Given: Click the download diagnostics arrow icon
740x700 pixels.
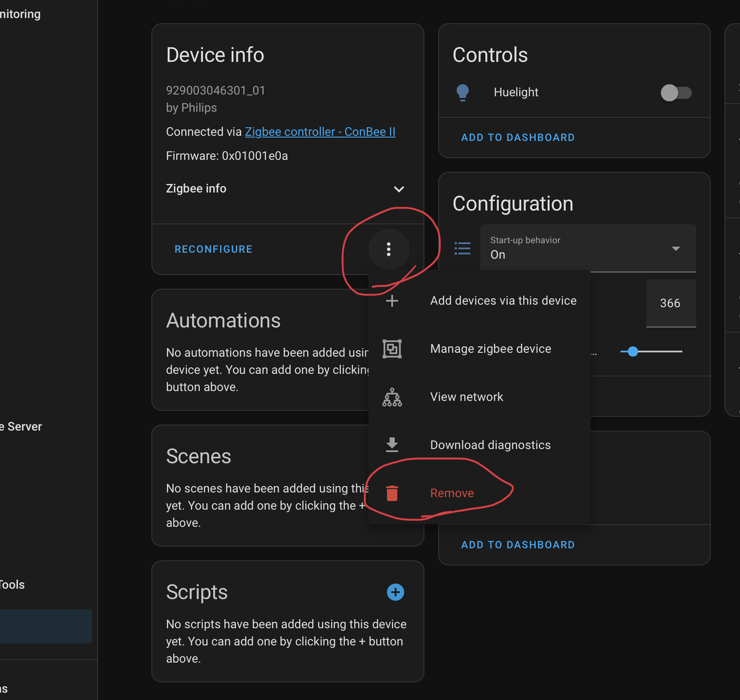Looking at the screenshot, I should 392,445.
